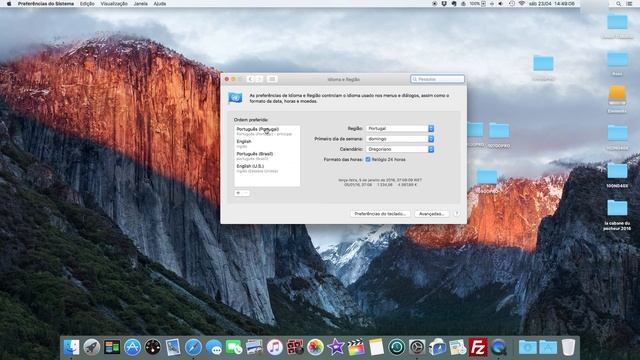640x360 pixels.
Task: Open Mission Control in the dock
Action: click(112, 347)
